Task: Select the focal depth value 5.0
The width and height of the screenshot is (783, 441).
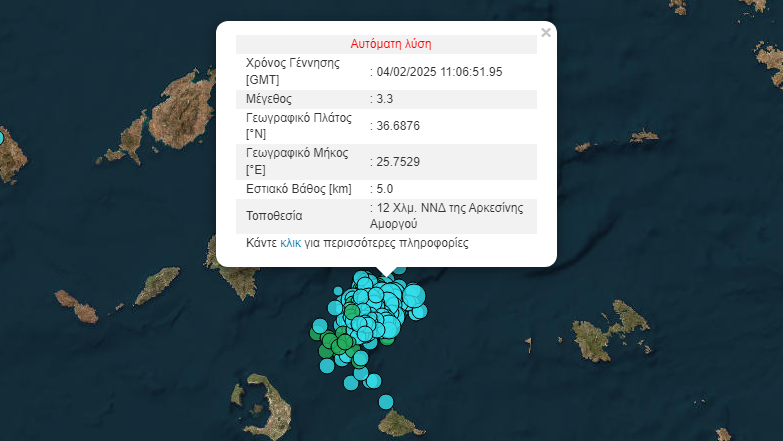Action: 387,188
